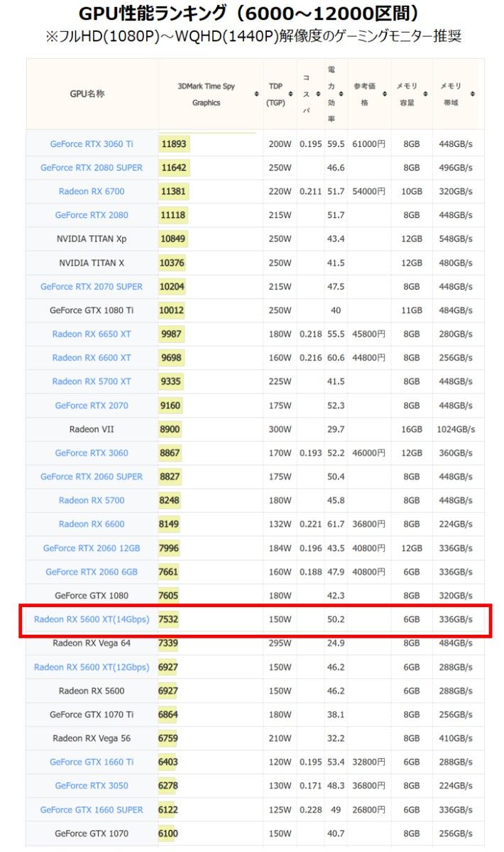Open Radeon RX 5600 XT(12Gbps) link
Viewport: 504px width, 852px height.
click(x=92, y=667)
